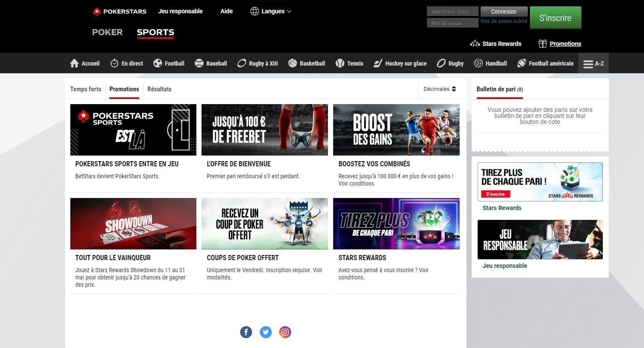Open the PokerStars Sports est là banner

tap(133, 130)
